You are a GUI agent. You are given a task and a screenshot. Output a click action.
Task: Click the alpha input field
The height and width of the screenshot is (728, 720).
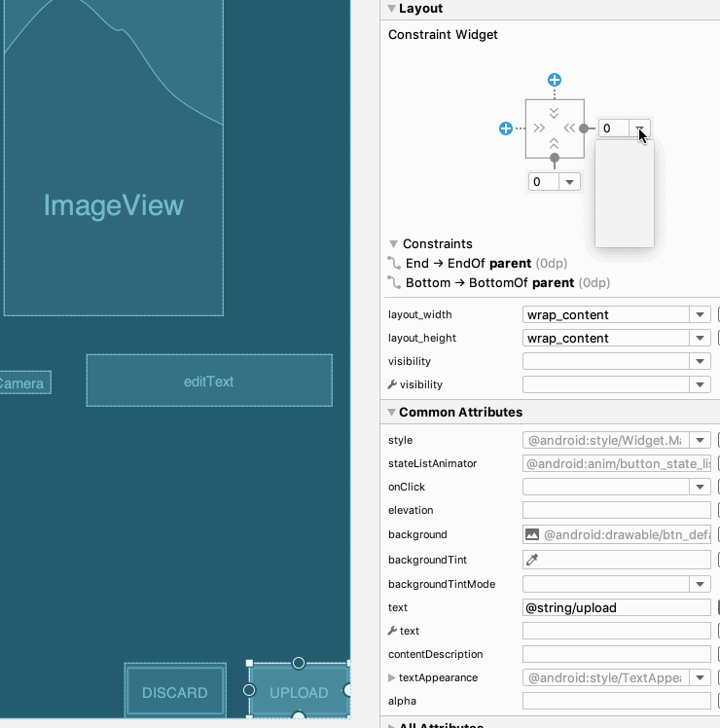click(616, 701)
